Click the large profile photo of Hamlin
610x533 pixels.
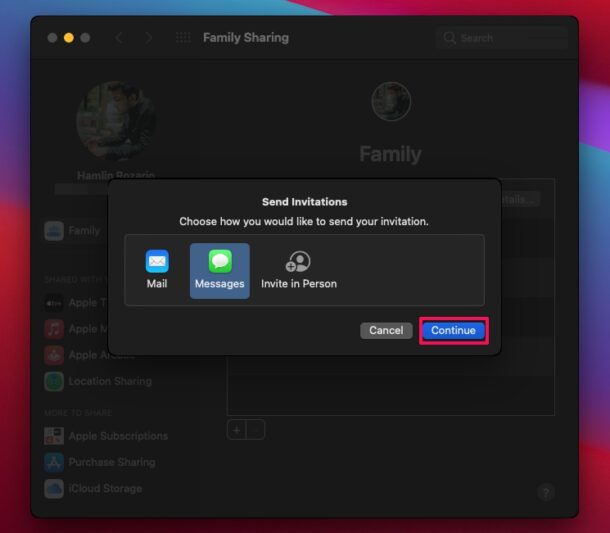point(116,121)
